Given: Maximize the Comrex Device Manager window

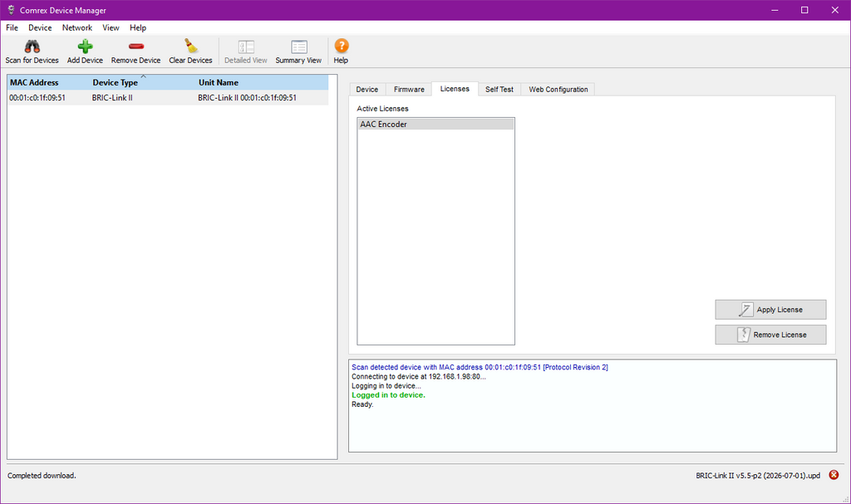Looking at the screenshot, I should click(804, 10).
